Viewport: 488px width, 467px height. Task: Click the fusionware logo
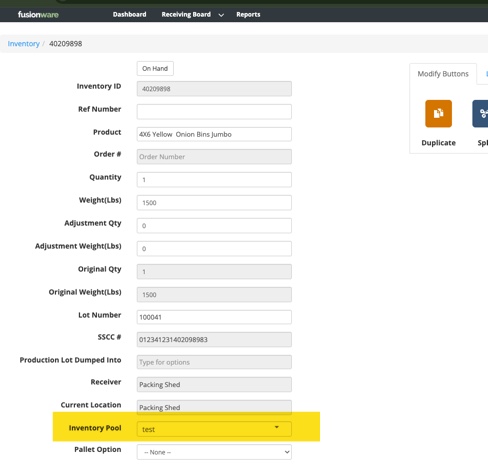click(38, 14)
